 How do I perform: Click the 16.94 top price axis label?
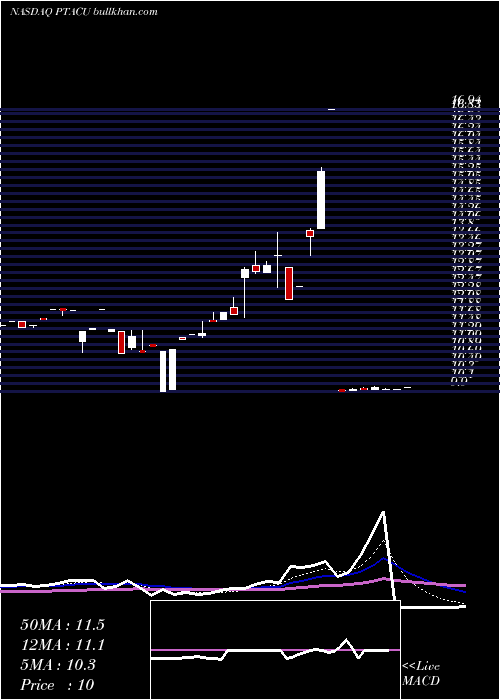pos(467,99)
